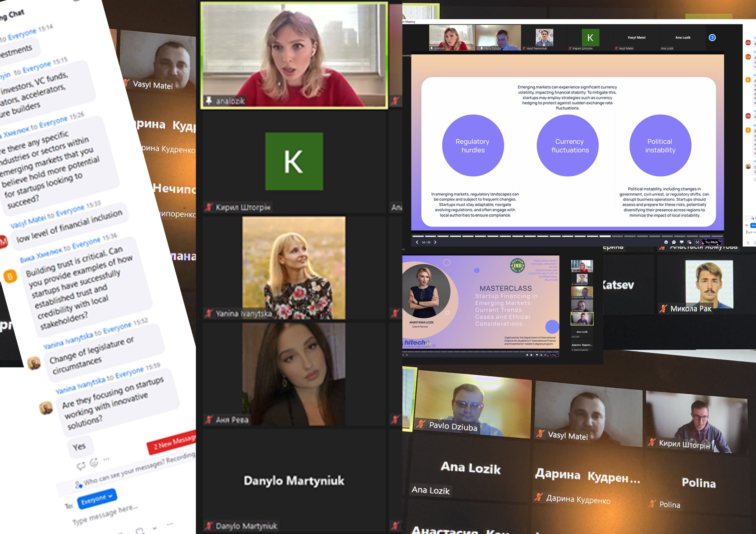Select Yanina Ivanytska video tile
Screen dimensions: 756x534
294,268
